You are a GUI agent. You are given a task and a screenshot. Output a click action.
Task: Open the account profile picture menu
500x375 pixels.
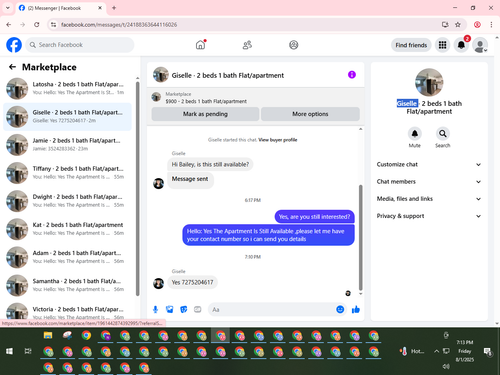click(x=480, y=45)
